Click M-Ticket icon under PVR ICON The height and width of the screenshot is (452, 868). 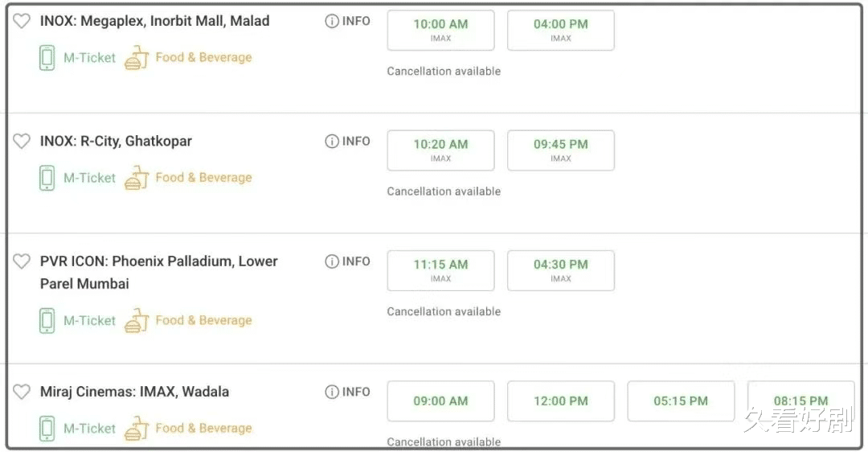click(x=47, y=321)
